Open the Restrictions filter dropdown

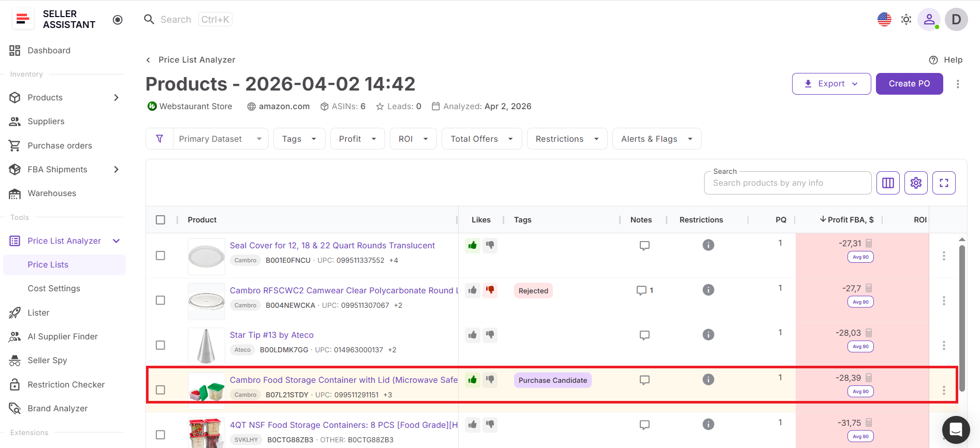tap(567, 139)
